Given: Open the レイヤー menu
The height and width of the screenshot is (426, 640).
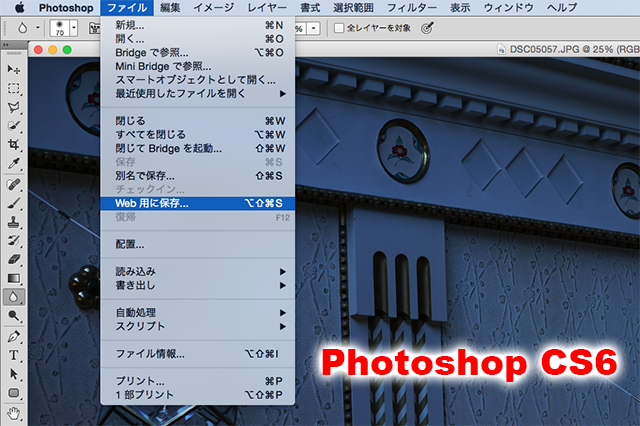Looking at the screenshot, I should click(267, 7).
